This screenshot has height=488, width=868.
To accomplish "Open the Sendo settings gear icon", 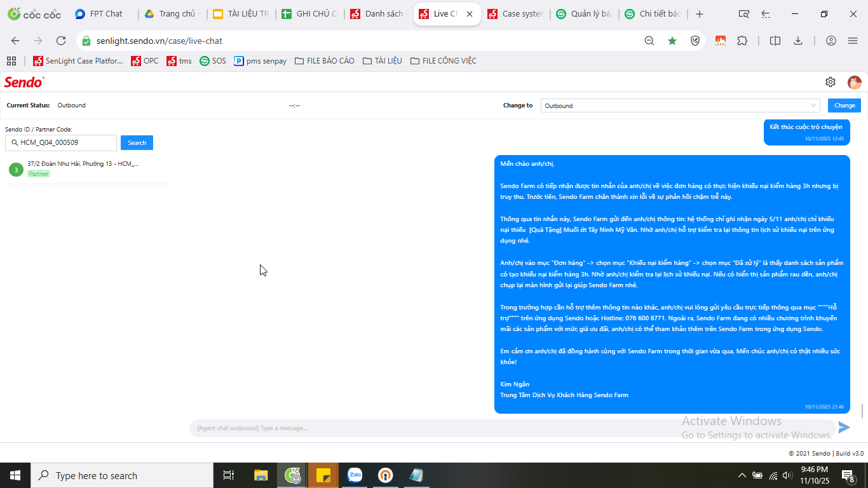I will click(831, 82).
